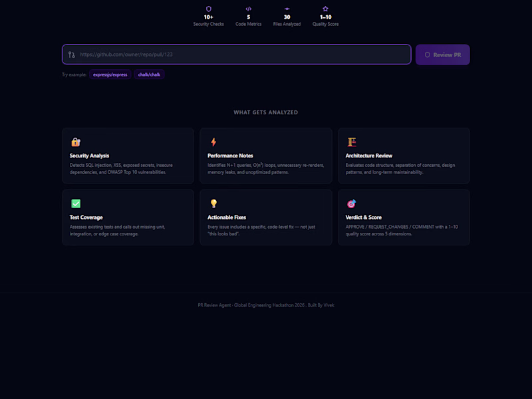532x399 pixels.
Task: Click the shield icon above Security Checks
Action: point(209,9)
